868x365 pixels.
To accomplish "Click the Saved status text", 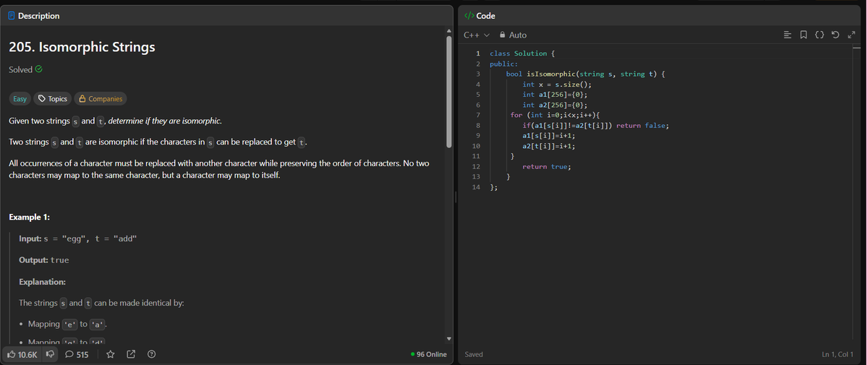I will click(x=474, y=355).
